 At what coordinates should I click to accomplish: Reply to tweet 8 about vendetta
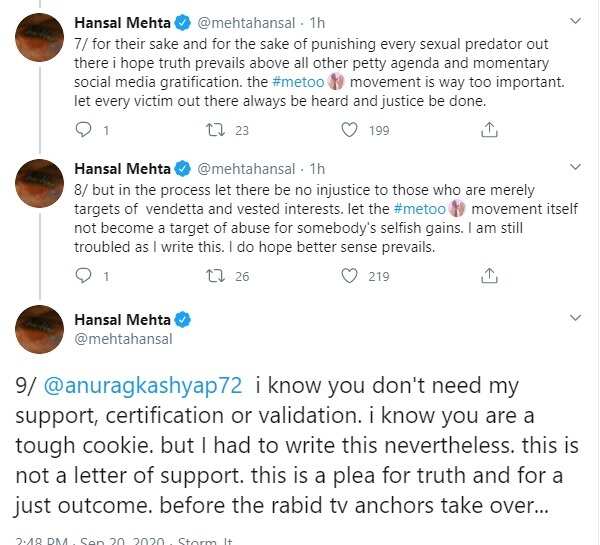click(x=84, y=276)
